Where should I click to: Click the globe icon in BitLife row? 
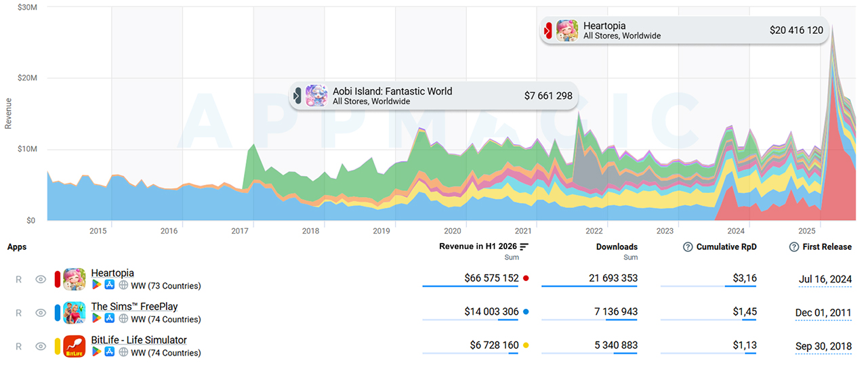tap(123, 352)
